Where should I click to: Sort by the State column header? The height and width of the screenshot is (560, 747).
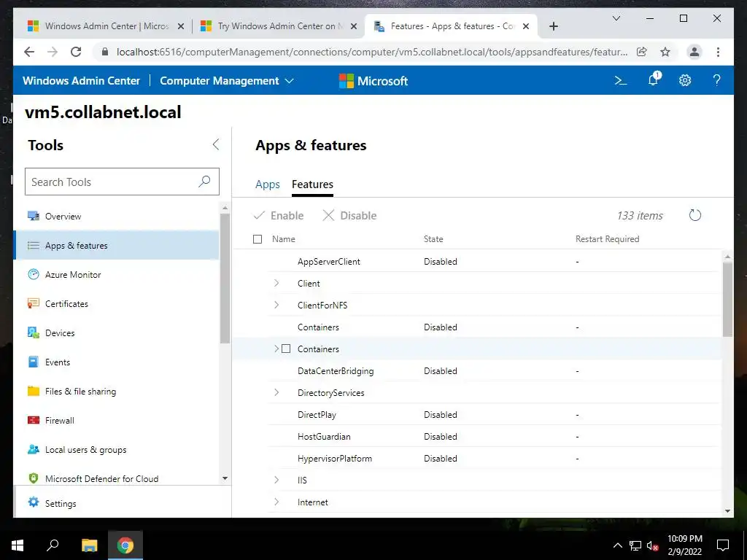[x=433, y=239]
